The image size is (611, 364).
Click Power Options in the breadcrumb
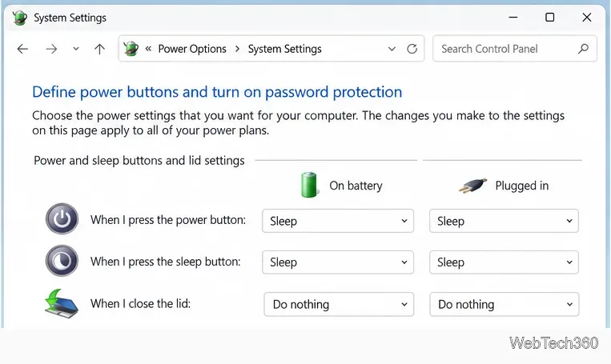(192, 49)
